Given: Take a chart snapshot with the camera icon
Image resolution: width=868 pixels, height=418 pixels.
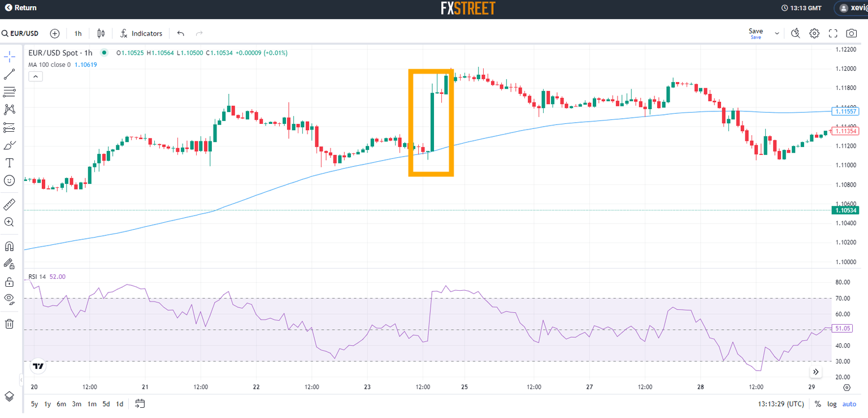Looking at the screenshot, I should tap(851, 33).
